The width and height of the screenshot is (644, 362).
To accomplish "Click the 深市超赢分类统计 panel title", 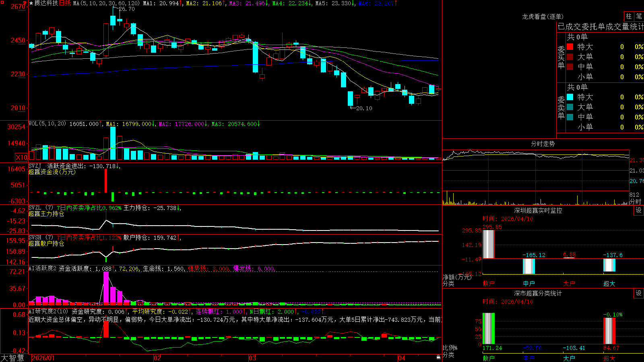I will pyautogui.click(x=538, y=293).
